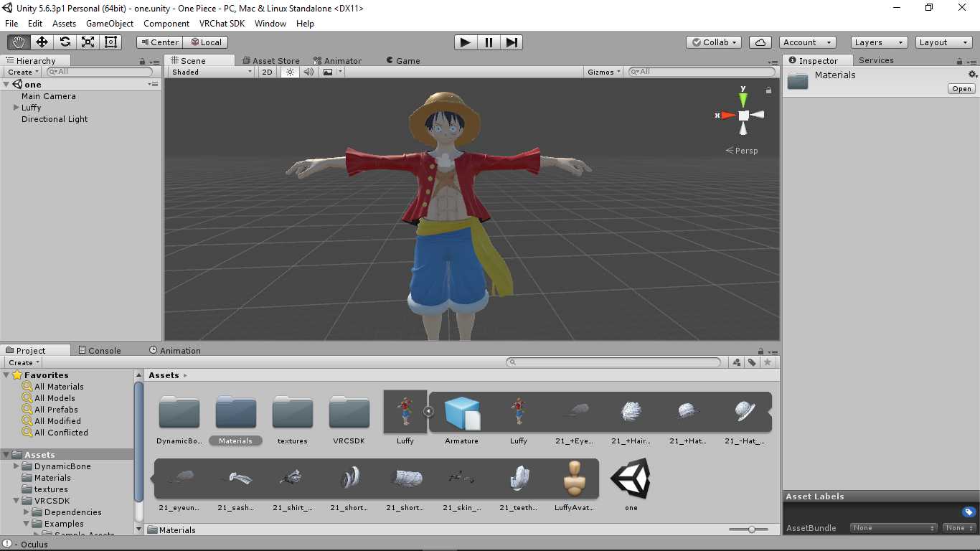Click the Step frame button
Screen dimensions: 980x551
coord(511,42)
